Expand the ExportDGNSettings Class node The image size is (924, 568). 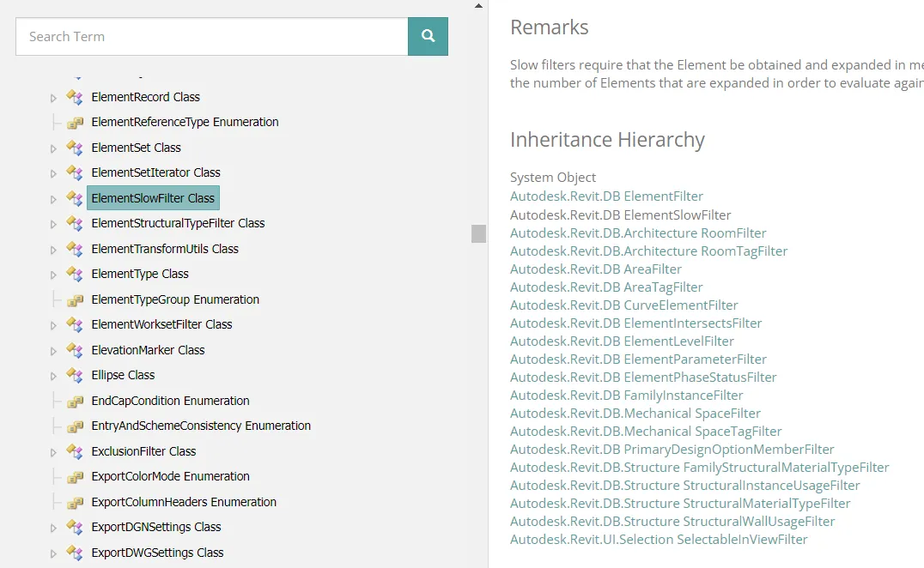(x=53, y=528)
